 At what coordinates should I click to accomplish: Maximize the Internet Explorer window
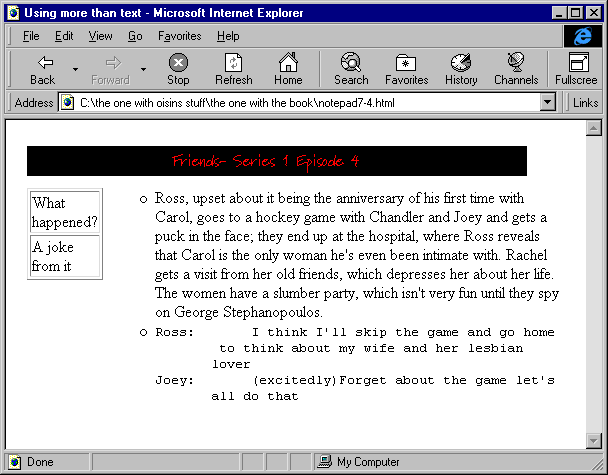click(575, 13)
